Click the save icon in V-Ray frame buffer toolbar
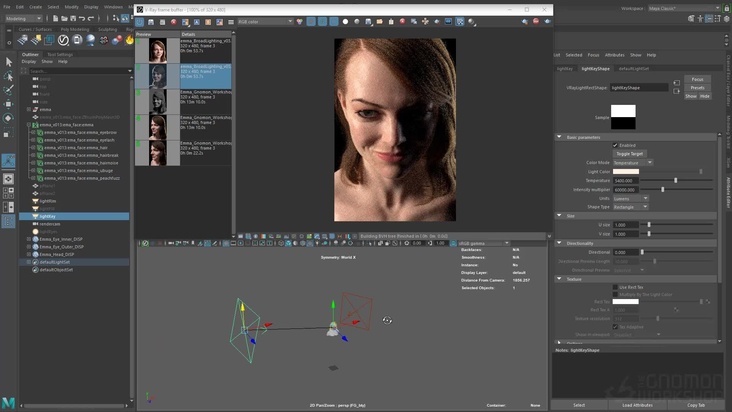 [151, 22]
